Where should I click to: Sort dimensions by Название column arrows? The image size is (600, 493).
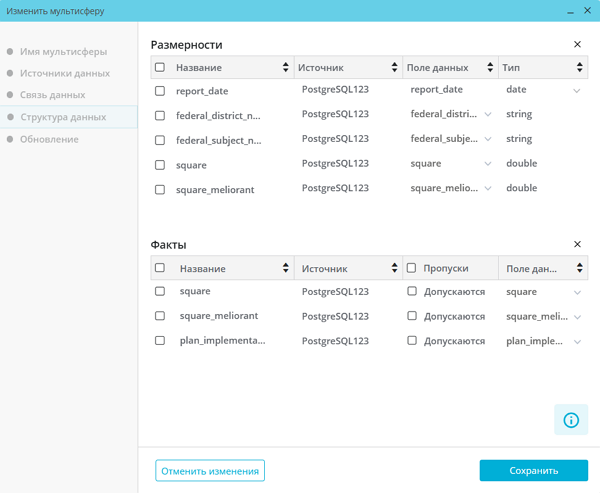[286, 68]
